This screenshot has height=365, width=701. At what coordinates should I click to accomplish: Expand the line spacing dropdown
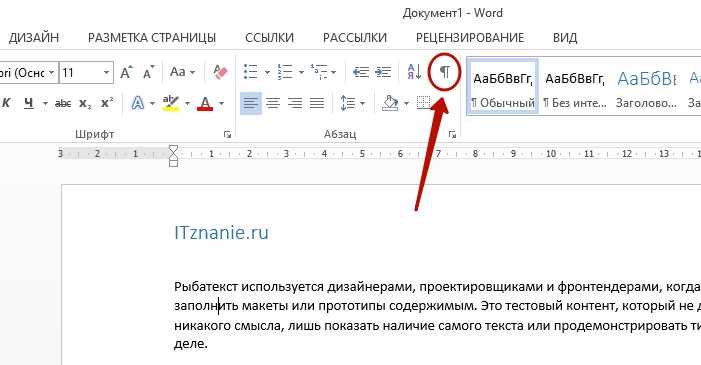[363, 104]
